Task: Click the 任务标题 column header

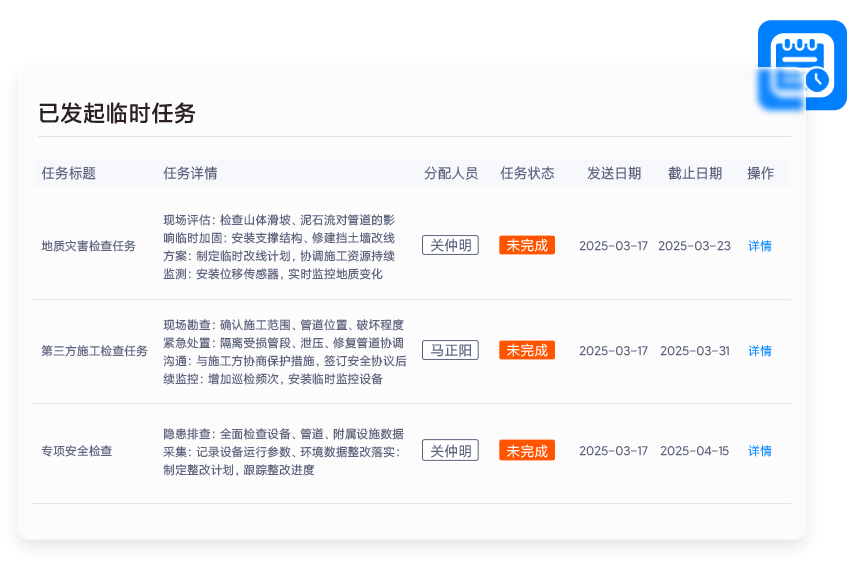Action: point(69,173)
